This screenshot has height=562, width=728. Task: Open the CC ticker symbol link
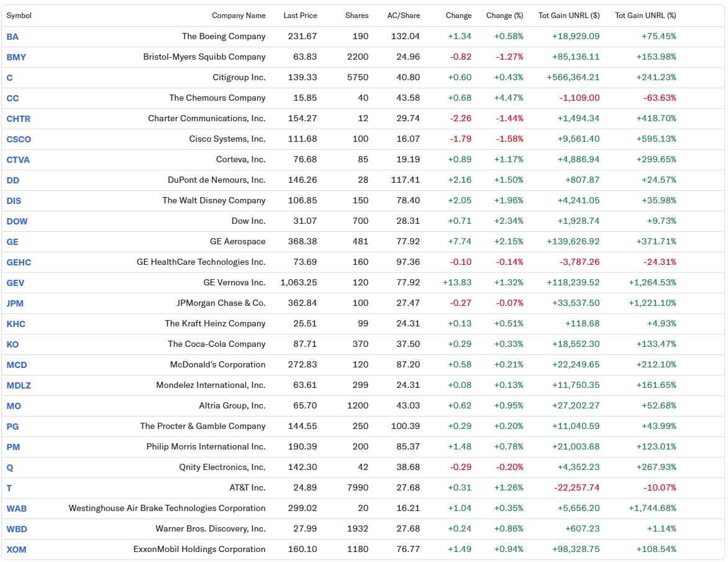click(x=12, y=98)
